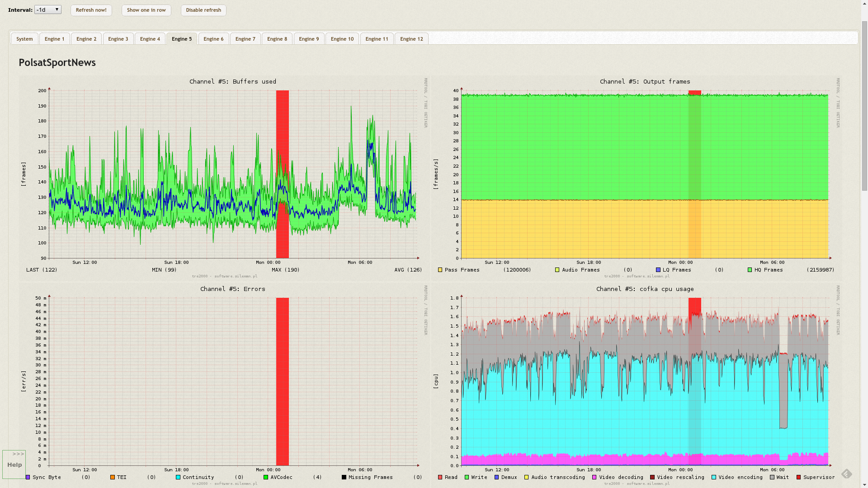
Task: Click the Supervisor red legend swatch
Action: point(798,477)
